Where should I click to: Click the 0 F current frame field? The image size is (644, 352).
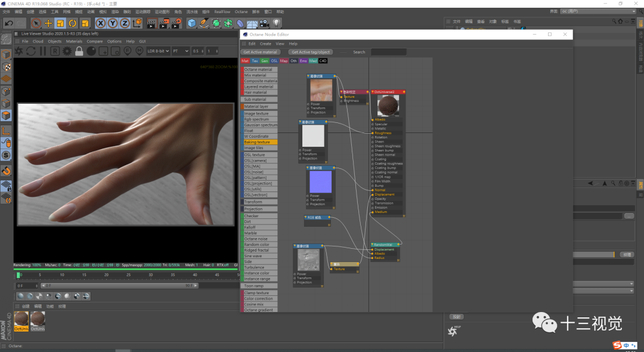coord(27,285)
